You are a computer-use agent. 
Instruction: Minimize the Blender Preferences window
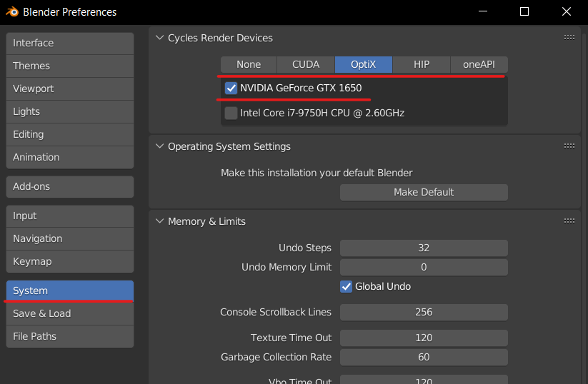tap(483, 11)
